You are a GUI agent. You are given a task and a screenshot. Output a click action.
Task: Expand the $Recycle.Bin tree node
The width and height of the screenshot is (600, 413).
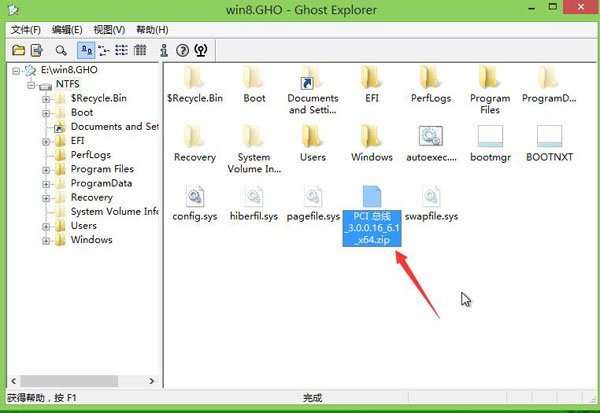[x=46, y=99]
